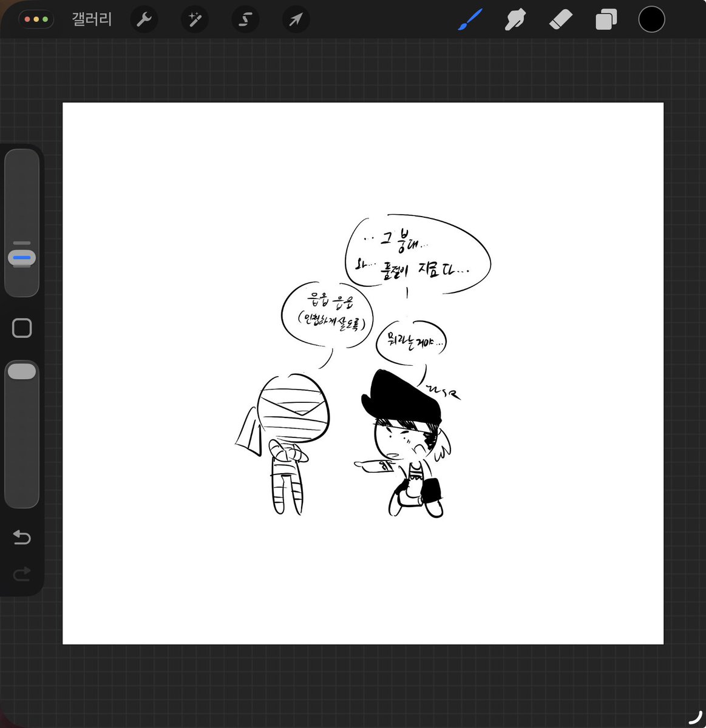Click the bandaged mummy character drawing

click(284, 443)
